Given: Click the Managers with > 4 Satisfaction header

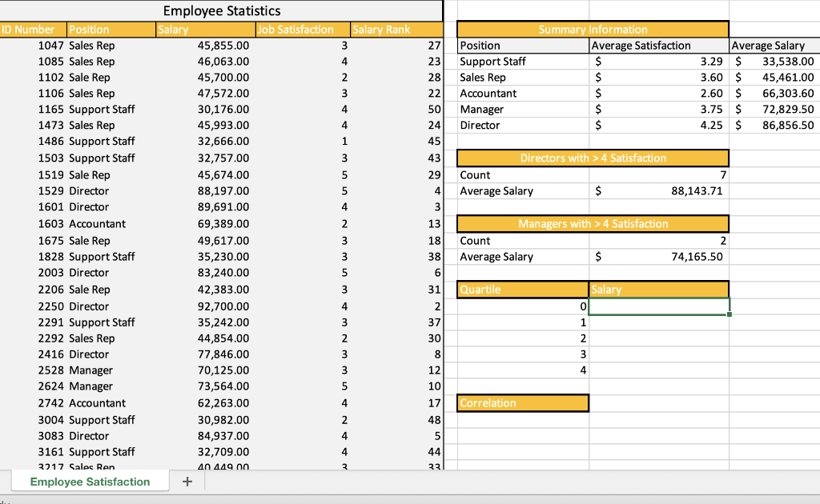Looking at the screenshot, I should coord(593,224).
